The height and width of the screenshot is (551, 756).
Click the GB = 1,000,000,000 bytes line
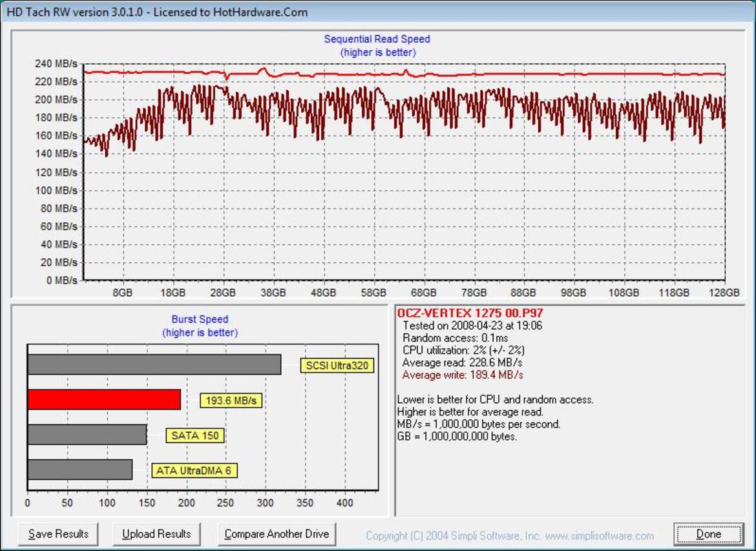tap(457, 437)
